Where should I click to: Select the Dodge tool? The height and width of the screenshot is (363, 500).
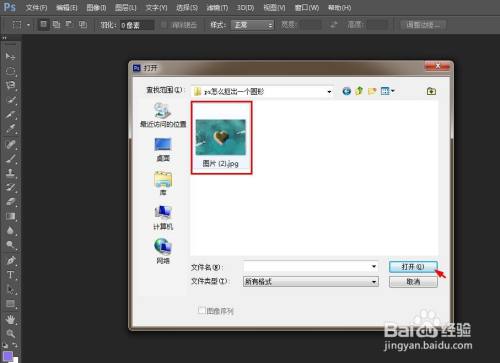point(10,245)
